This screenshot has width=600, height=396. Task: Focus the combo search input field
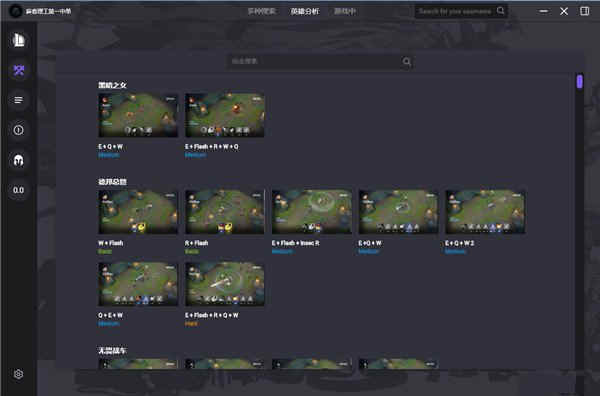coord(315,62)
